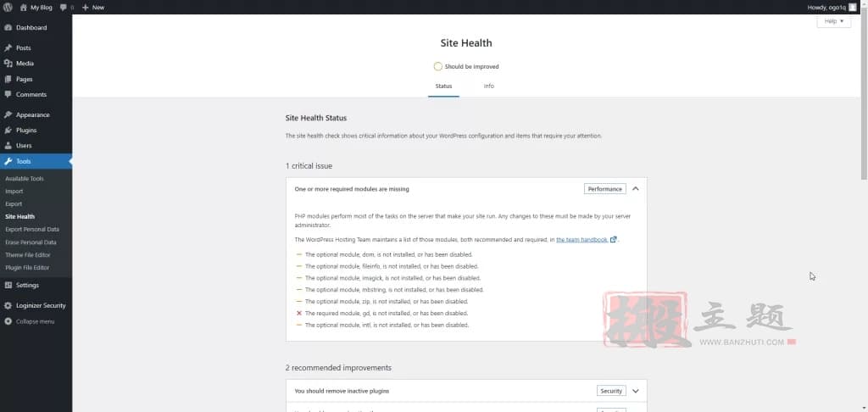Screen dimensions: 868x412
Task: Expand the remove inactive plugins item
Action: (x=636, y=391)
